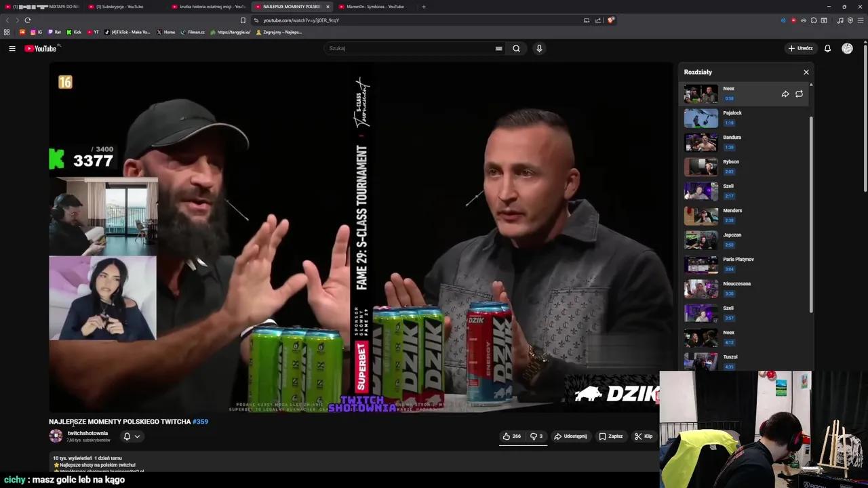Select the Nieuczesana chapter
This screenshot has width=868, height=488.
pyautogui.click(x=745, y=289)
